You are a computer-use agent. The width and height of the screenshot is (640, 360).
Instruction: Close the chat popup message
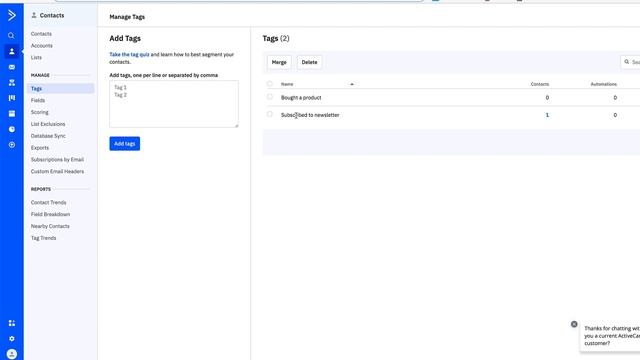point(574,324)
